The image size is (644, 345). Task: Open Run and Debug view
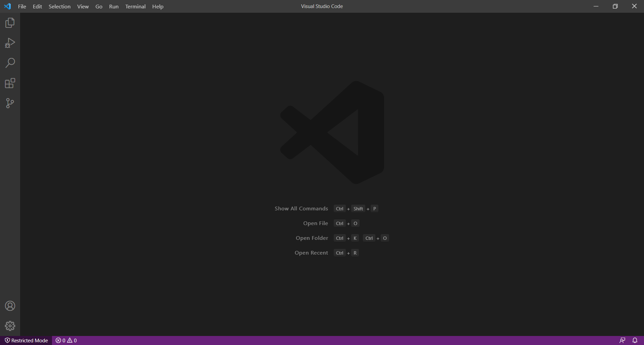pyautogui.click(x=10, y=43)
